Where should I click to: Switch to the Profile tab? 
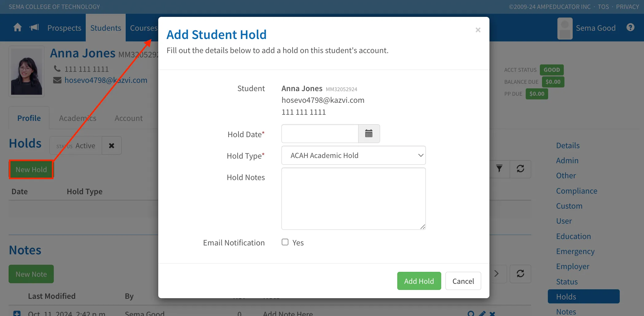[x=29, y=118]
